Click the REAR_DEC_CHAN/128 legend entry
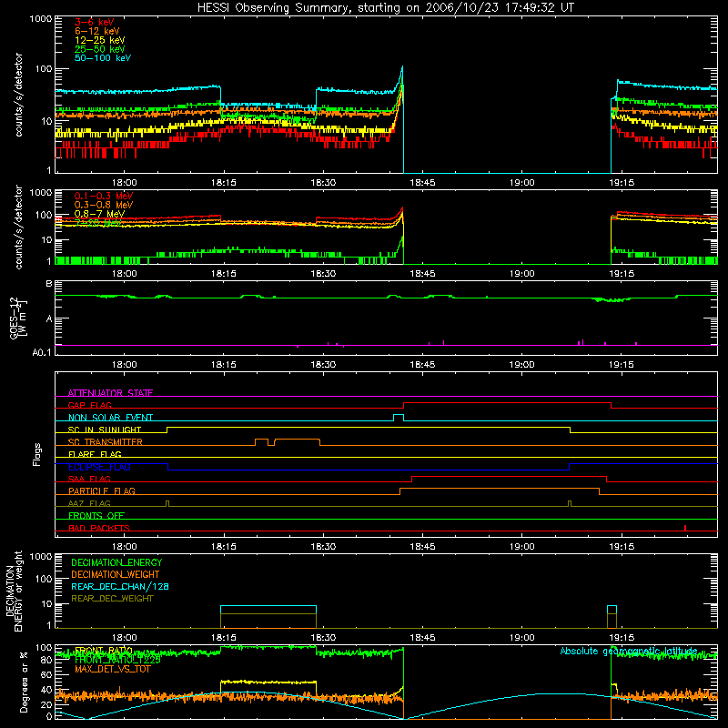Viewport: 728px width, 728px height. 120,586
